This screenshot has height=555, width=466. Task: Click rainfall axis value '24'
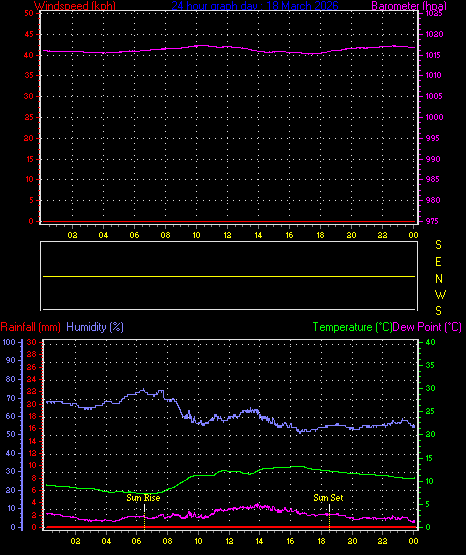32,379
